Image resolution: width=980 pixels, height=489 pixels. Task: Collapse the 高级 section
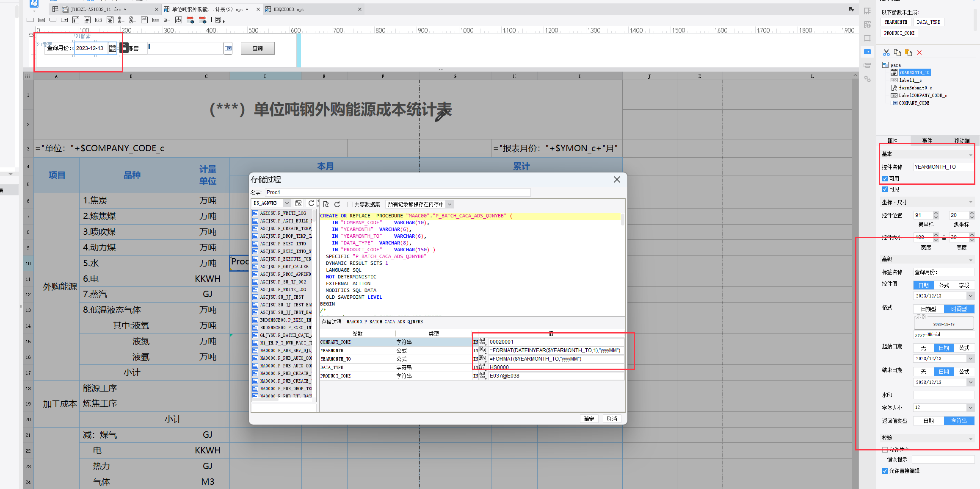pos(971,260)
